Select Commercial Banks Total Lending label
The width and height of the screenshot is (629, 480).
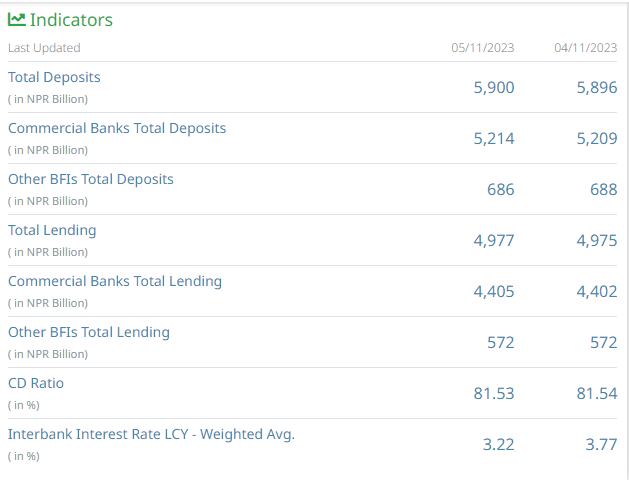click(x=115, y=281)
